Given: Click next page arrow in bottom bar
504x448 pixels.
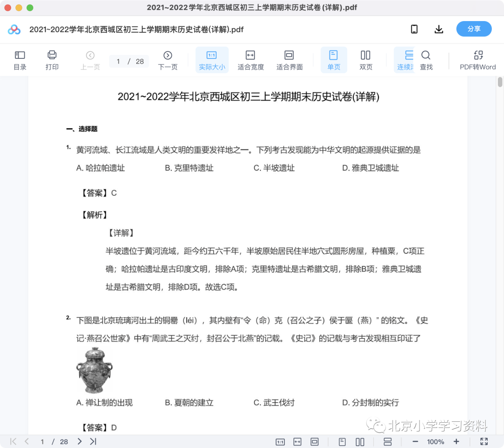Looking at the screenshot, I should (x=79, y=441).
